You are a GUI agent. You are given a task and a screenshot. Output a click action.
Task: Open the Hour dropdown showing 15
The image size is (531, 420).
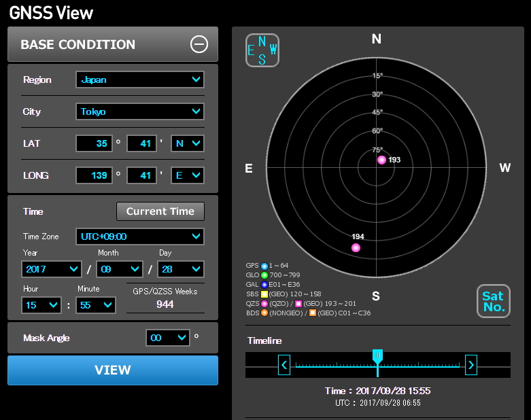coord(41,305)
